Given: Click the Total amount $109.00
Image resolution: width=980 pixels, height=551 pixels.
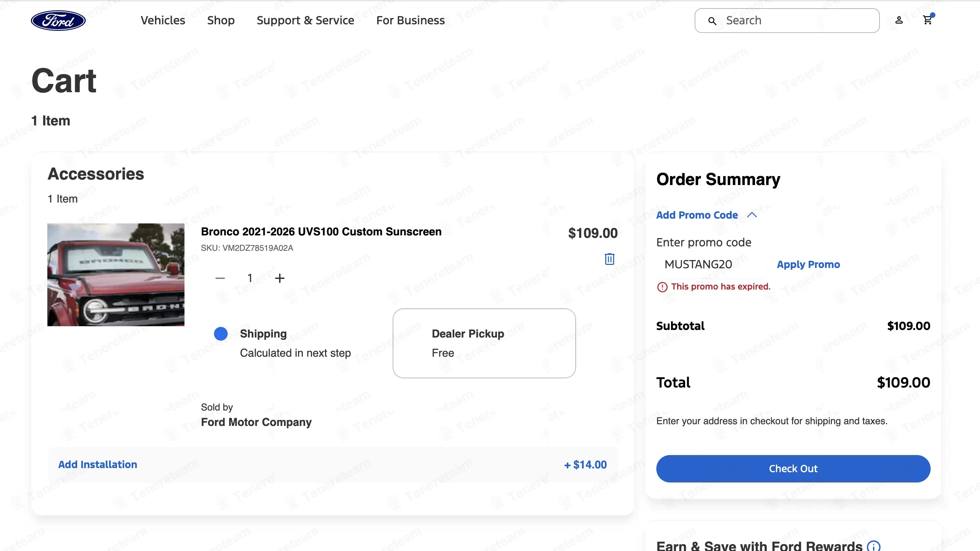Looking at the screenshot, I should point(903,382).
